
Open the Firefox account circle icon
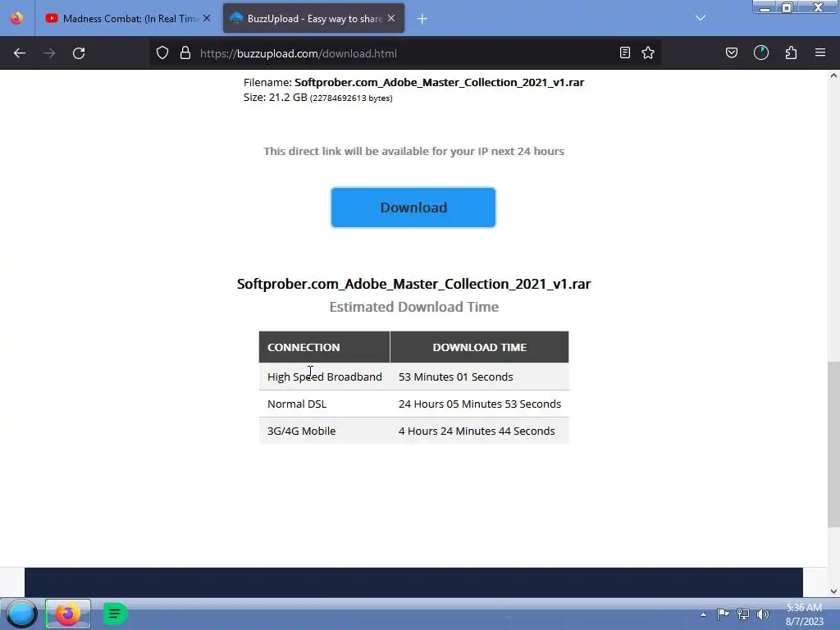[761, 53]
